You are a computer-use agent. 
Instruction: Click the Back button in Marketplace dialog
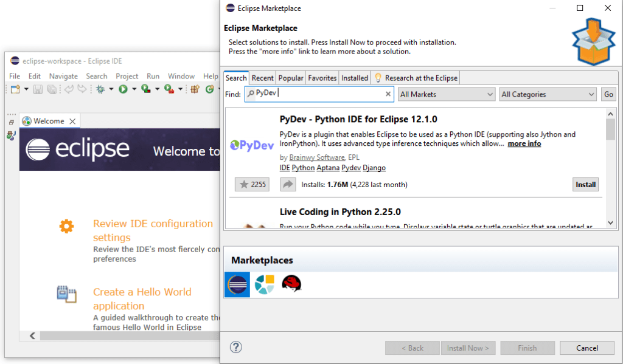point(412,348)
